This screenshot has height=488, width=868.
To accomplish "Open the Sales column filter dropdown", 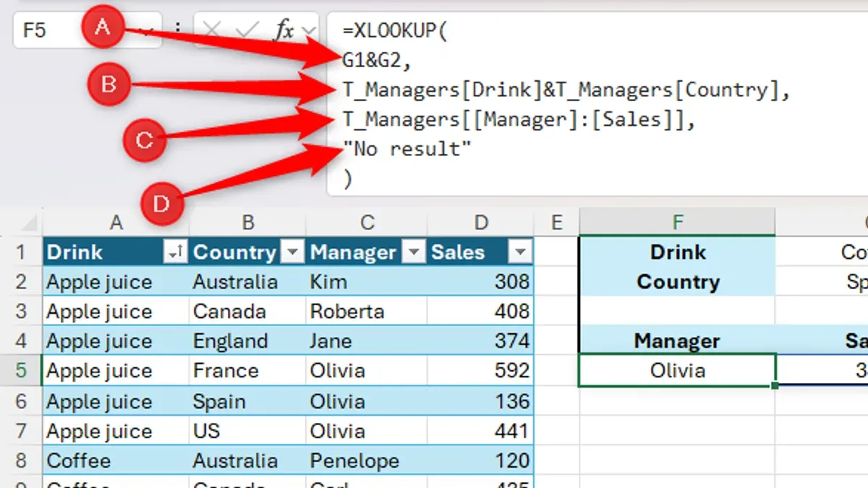I will coord(520,252).
